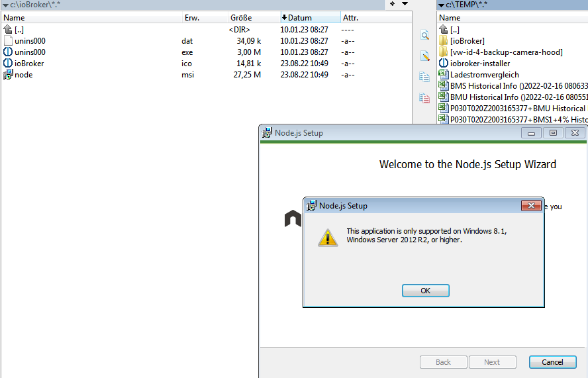Sort left panel by Attr. column

pos(376,18)
